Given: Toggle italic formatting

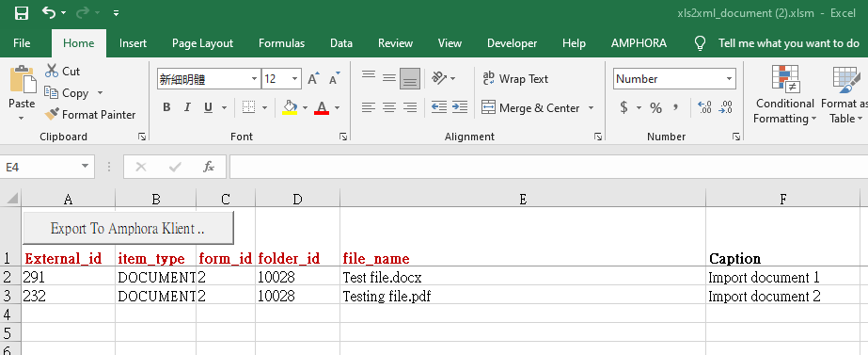Looking at the screenshot, I should (x=187, y=107).
